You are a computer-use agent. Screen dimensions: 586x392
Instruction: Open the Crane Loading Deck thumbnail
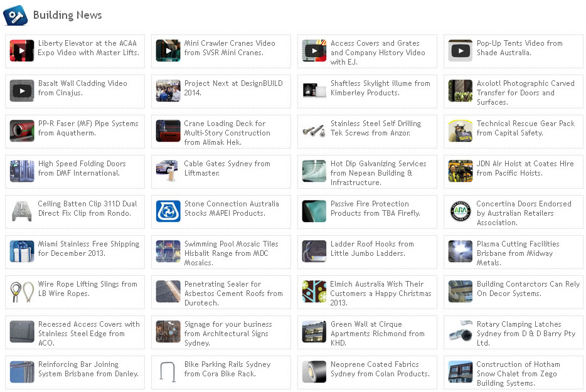tap(168, 131)
